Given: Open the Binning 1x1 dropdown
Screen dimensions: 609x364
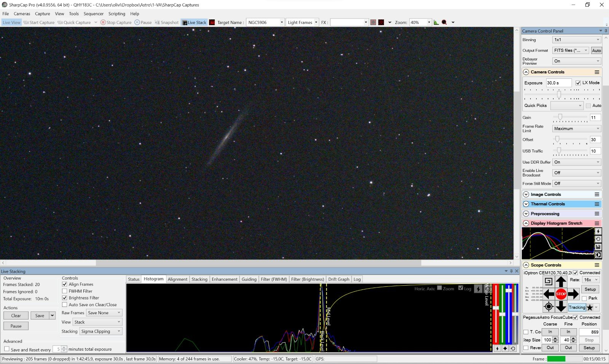Looking at the screenshot, I should [576, 40].
